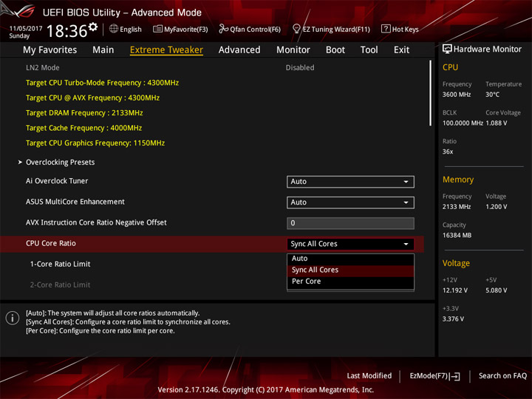Click Target CPU Graphics Frequency line
This screenshot has height=399, width=532.
click(x=95, y=143)
